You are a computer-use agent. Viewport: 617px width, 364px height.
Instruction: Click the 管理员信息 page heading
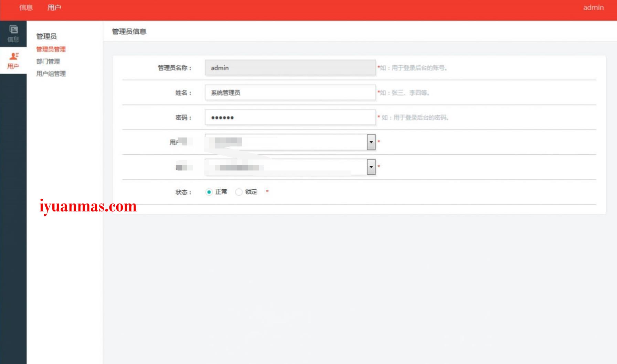pos(129,32)
